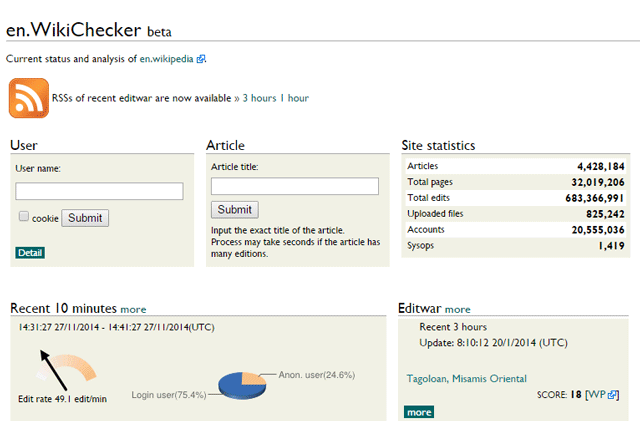Open the Detail button in User panel
This screenshot has height=421, width=640.
[x=30, y=253]
